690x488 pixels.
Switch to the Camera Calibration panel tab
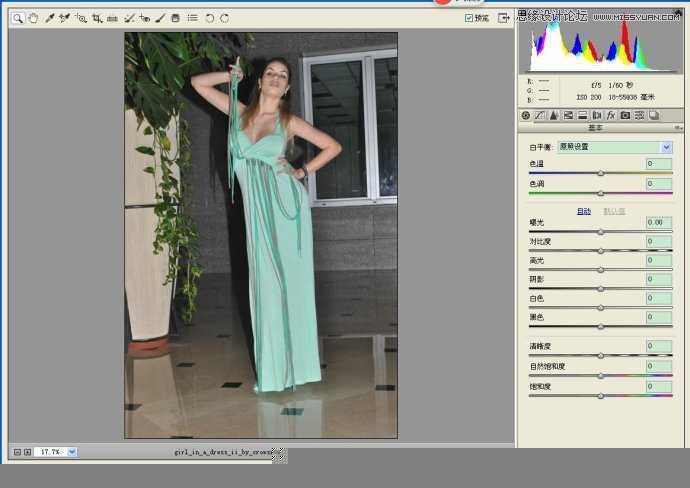[x=625, y=115]
